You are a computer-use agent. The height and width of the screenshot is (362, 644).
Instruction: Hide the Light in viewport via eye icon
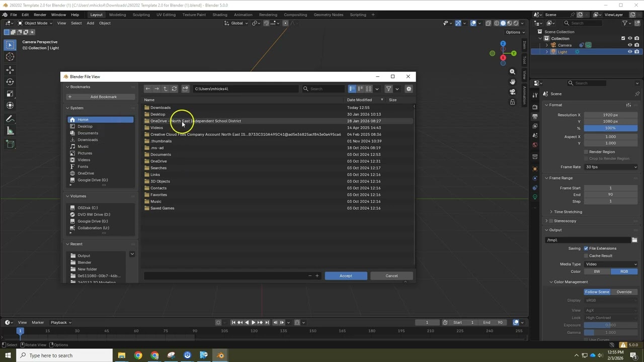(x=630, y=52)
